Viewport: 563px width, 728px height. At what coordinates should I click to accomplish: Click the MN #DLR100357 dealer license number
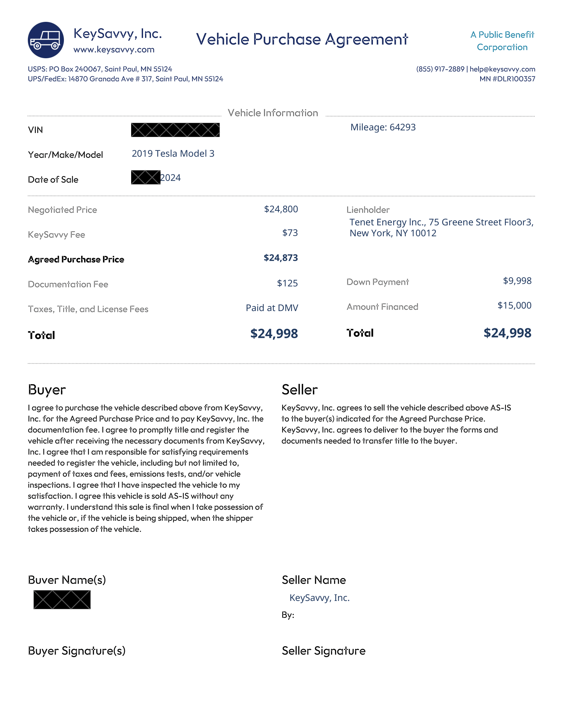click(x=507, y=79)
